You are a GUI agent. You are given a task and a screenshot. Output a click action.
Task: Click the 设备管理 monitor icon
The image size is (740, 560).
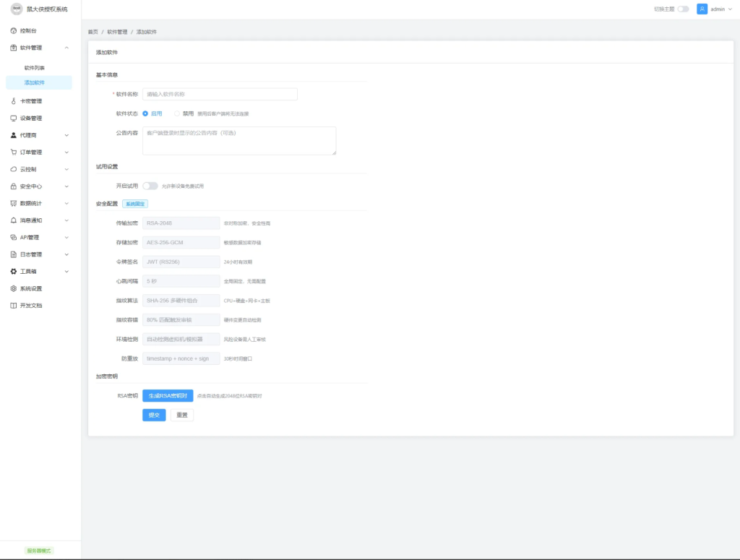tap(14, 119)
